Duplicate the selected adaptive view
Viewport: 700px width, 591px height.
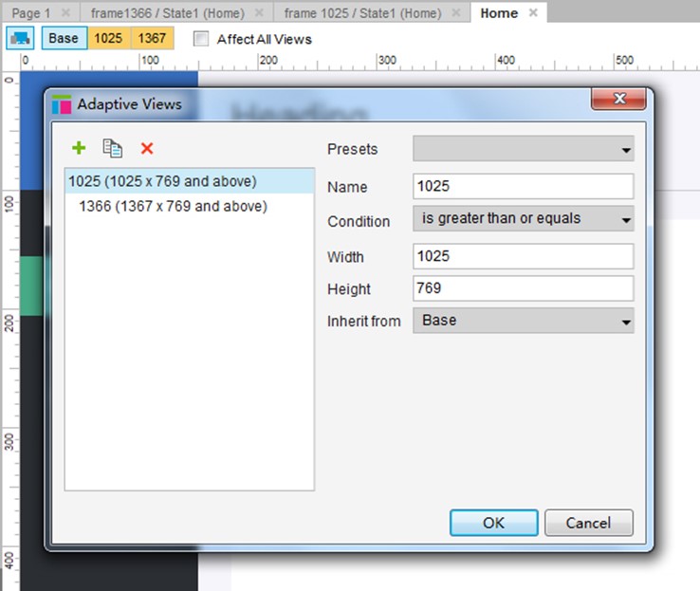112,148
